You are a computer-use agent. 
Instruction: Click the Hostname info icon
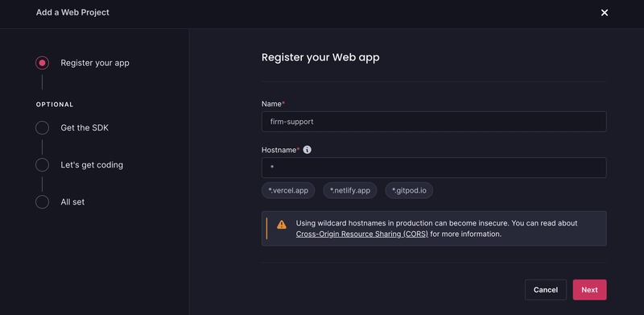click(308, 150)
